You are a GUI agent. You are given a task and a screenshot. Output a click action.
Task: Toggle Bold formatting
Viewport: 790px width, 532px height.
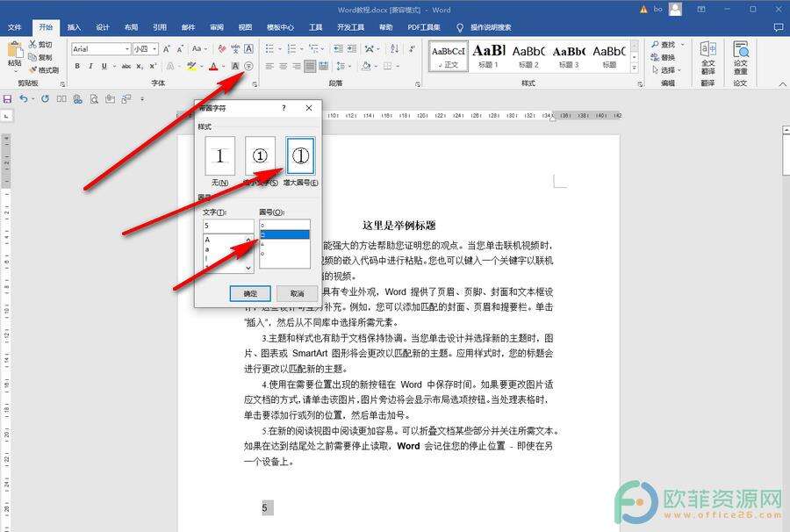click(77, 66)
